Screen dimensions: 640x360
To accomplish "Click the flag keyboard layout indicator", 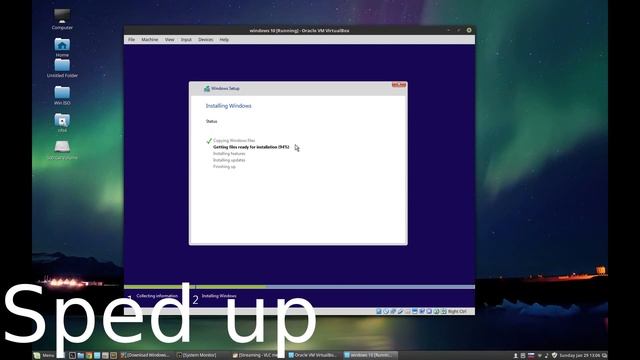I will pos(531,356).
